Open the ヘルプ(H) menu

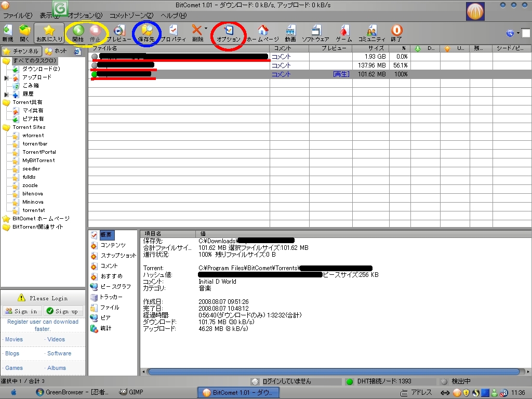click(x=174, y=16)
